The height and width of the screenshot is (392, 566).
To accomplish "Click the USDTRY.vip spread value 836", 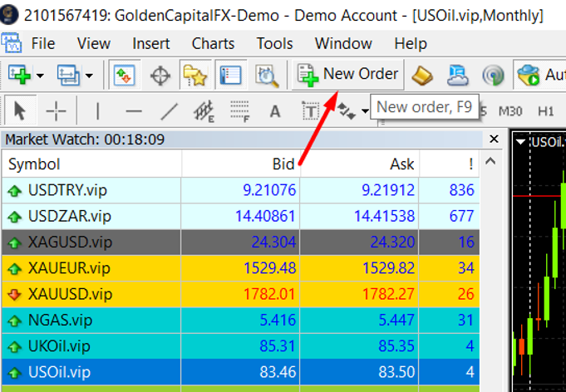I will click(x=461, y=190).
